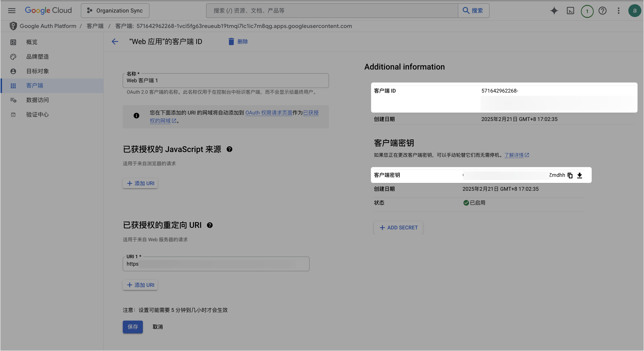Open 目标对象 in the sidebar
Screen dimensions: 644x351
click(x=52, y=71)
